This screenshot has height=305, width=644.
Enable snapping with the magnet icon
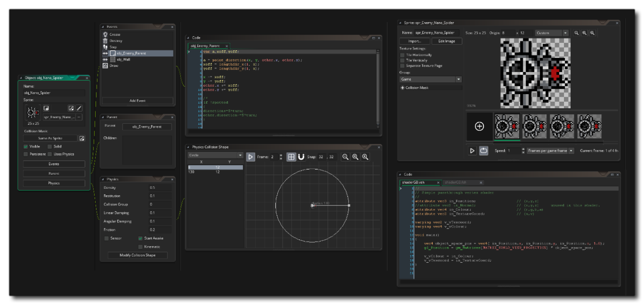tap(302, 157)
